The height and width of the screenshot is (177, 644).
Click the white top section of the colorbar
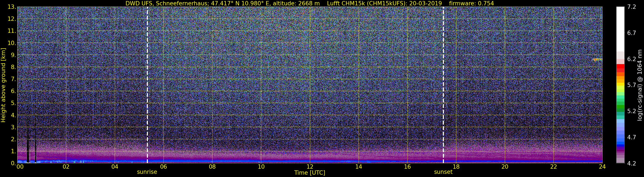(x=620, y=29)
